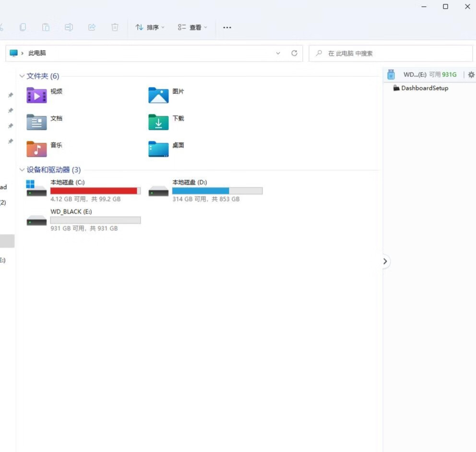This screenshot has height=452, width=476.
Task: Click the red C: drive usage bar
Action: click(95, 191)
